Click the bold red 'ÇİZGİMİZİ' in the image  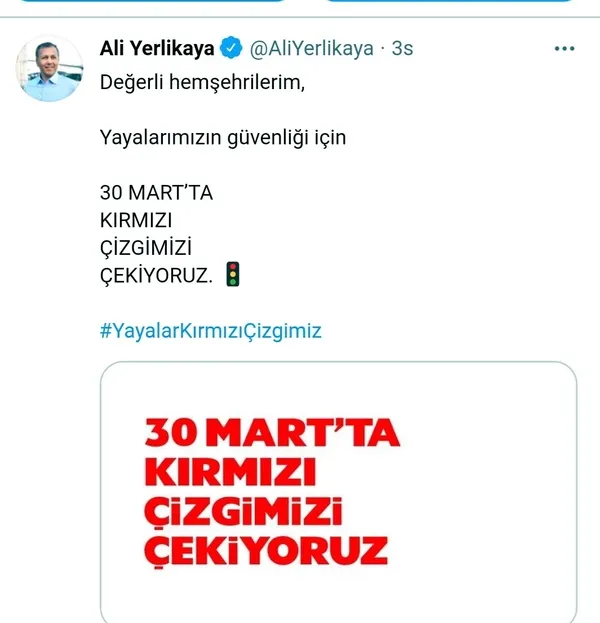pos(243,511)
